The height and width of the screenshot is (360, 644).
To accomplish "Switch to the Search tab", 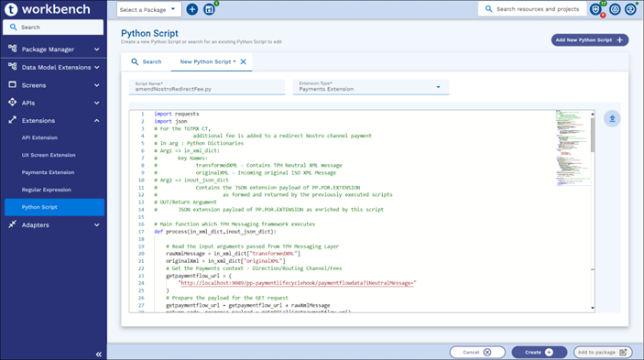I will click(147, 61).
